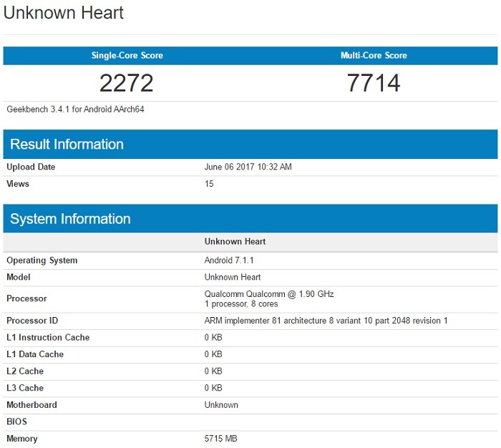Click the single-core score value 2272
The width and height of the screenshot is (501, 448).
[127, 83]
